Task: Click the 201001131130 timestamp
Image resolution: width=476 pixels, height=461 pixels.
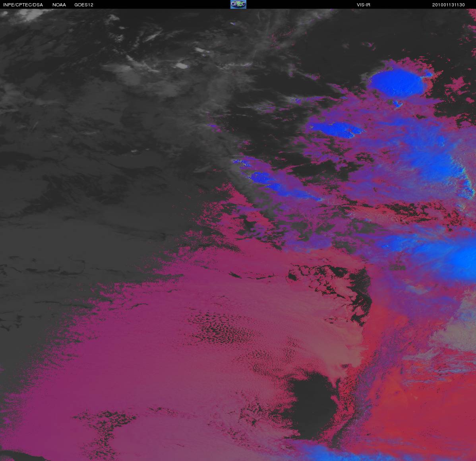Action: pos(448,5)
